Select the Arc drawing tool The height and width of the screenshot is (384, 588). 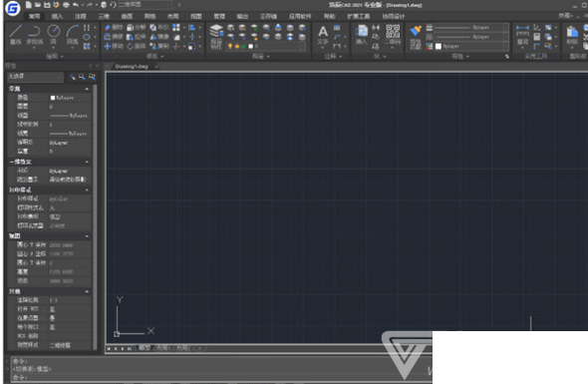coord(73,35)
